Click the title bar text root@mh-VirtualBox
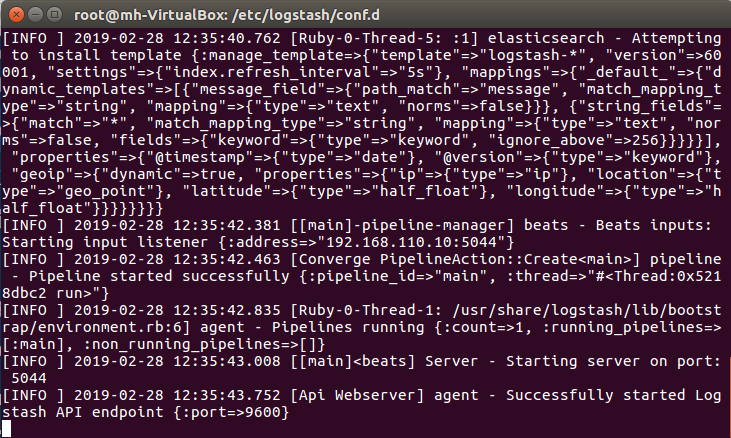 [x=150, y=15]
